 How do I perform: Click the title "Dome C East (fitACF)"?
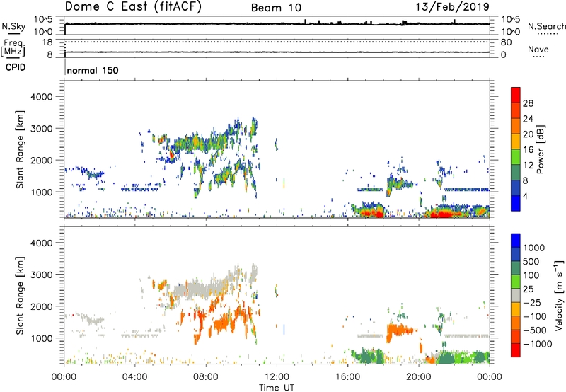tap(133, 6)
